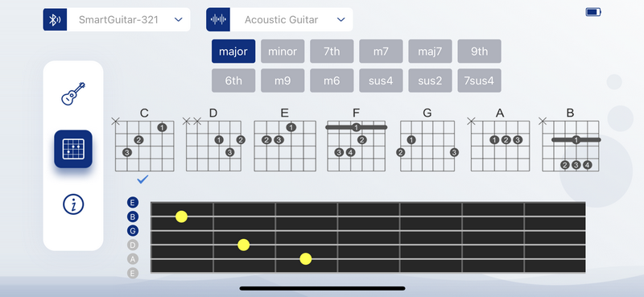The image size is (644, 297).
Task: Select the F barre chord diagram
Action: pos(356,140)
